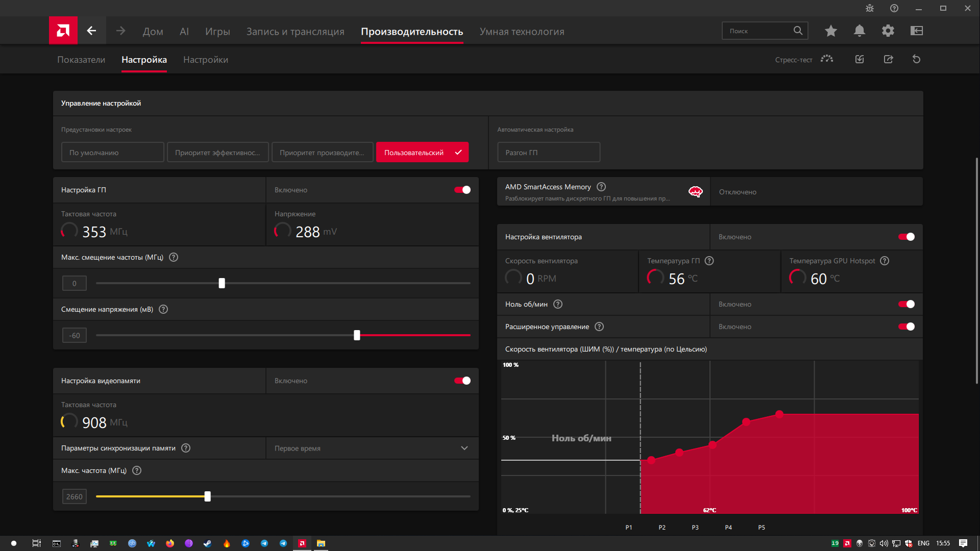Click the AMD logo home icon
The image size is (980, 551).
[63, 31]
